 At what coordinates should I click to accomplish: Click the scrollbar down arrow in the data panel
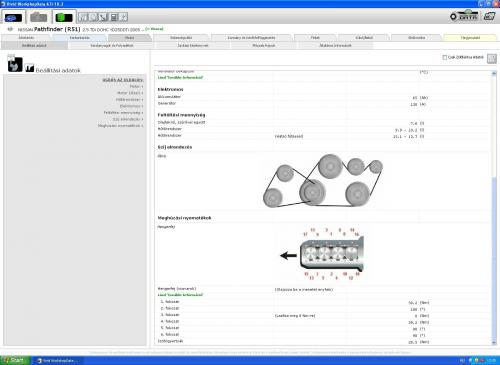(x=494, y=342)
